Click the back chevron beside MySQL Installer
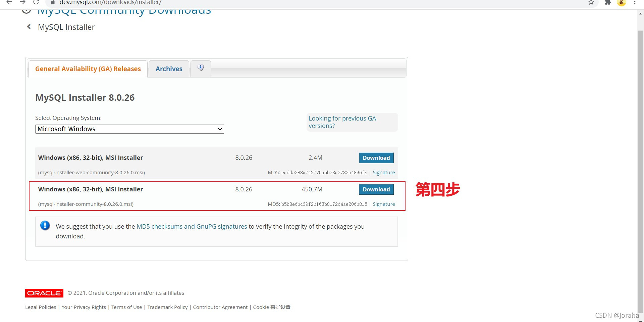Viewport: 644px width, 322px height. (29, 27)
